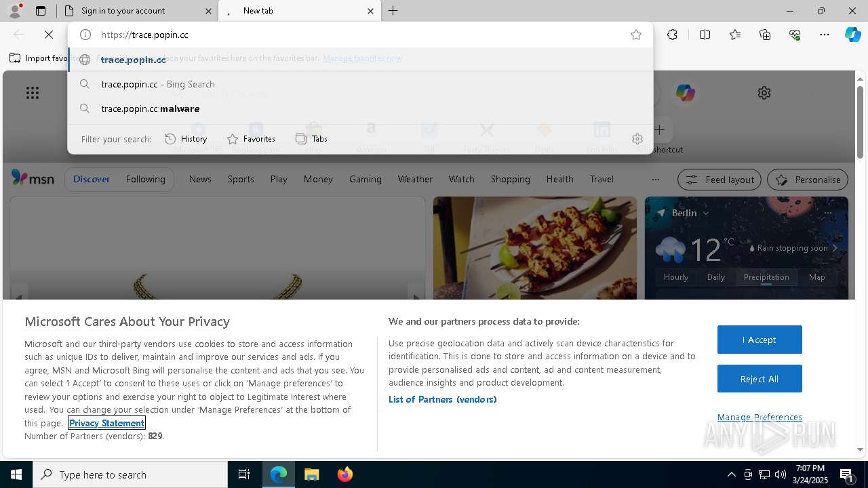
Task: Open address bar search settings gear
Action: click(637, 139)
